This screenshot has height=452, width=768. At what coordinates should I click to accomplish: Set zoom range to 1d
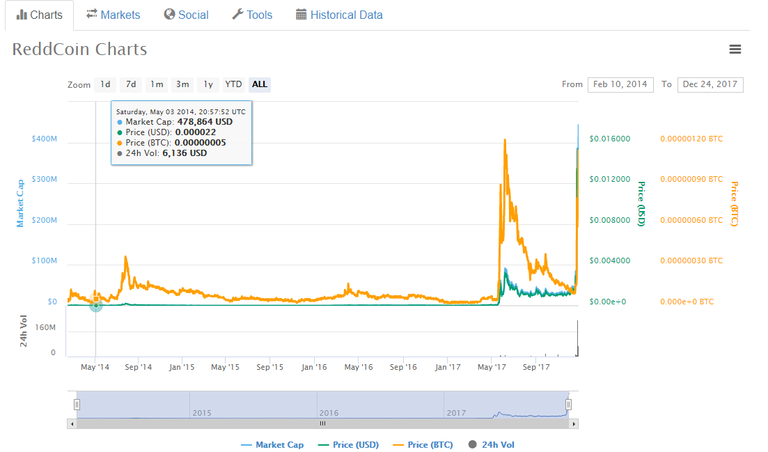point(105,84)
